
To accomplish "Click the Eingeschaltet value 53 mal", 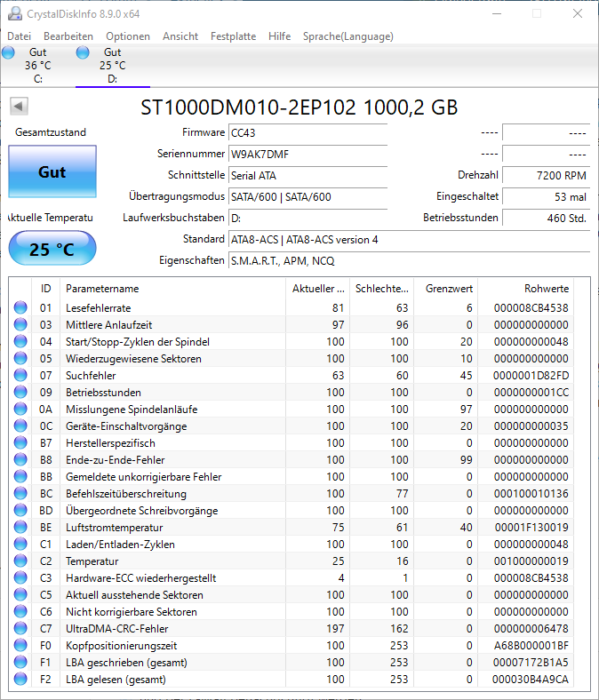I will (547, 197).
